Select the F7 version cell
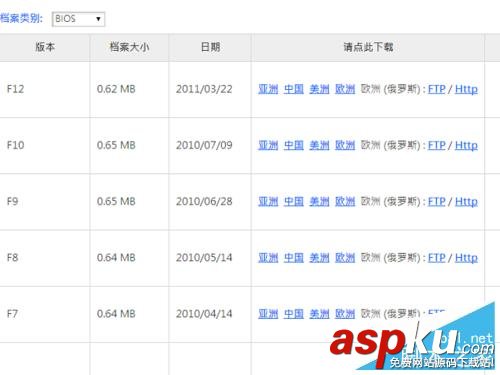Image resolution: width=500 pixels, height=375 pixels. (x=45, y=314)
